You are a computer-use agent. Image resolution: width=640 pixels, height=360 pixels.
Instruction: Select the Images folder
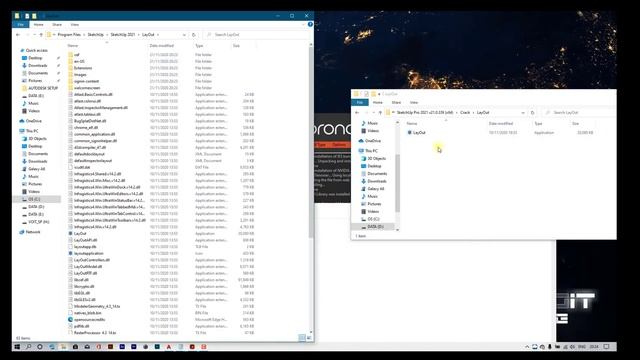coord(80,75)
